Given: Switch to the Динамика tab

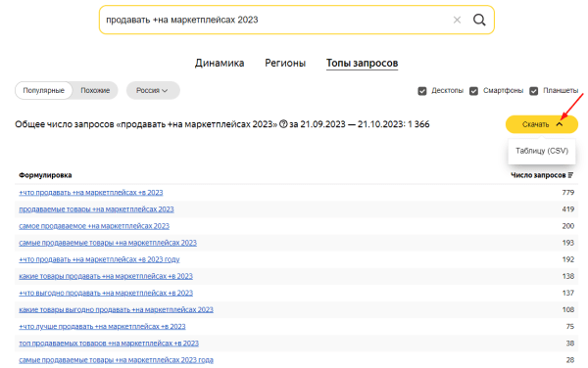Looking at the screenshot, I should click(x=220, y=63).
